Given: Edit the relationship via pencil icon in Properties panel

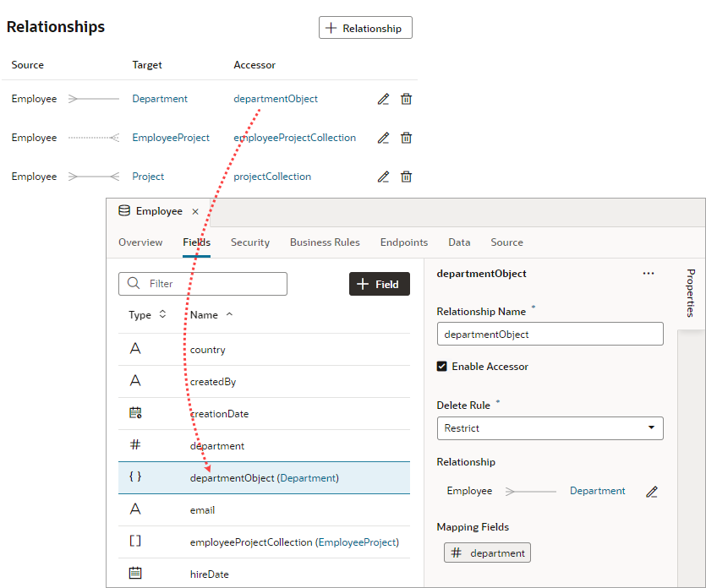Looking at the screenshot, I should [x=652, y=491].
